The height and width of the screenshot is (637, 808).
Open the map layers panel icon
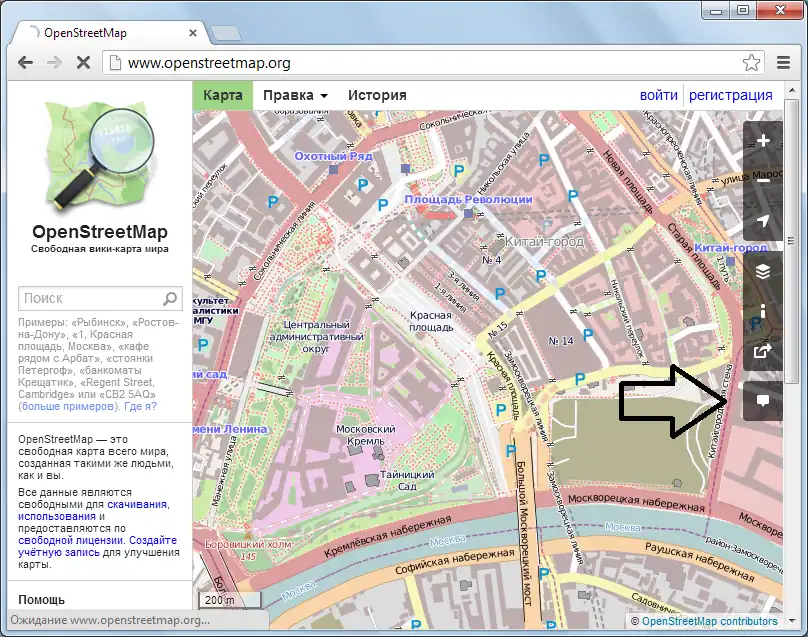(763, 271)
